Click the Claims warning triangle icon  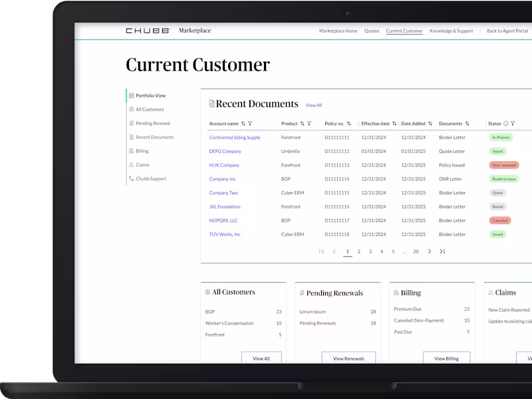click(132, 164)
